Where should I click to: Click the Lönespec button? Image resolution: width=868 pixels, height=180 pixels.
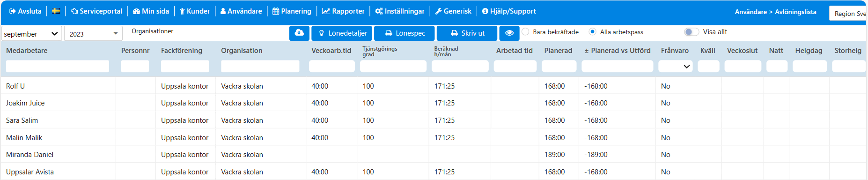point(405,33)
